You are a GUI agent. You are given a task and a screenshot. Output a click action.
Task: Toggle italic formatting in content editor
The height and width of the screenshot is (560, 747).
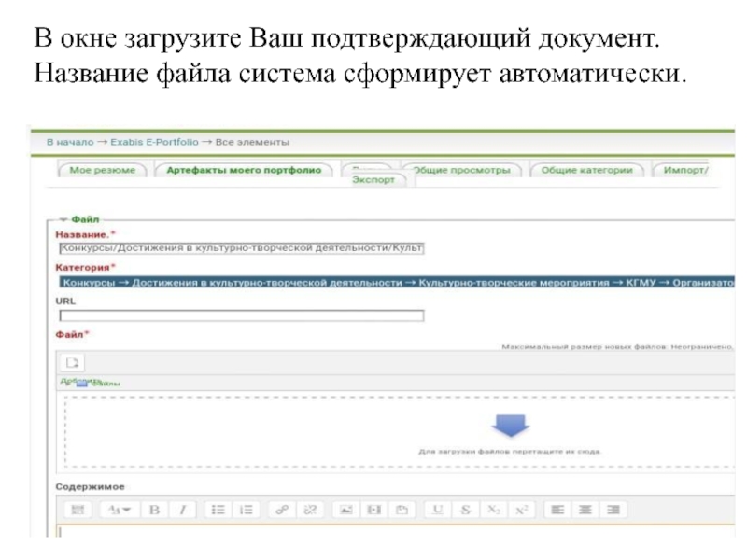[183, 510]
